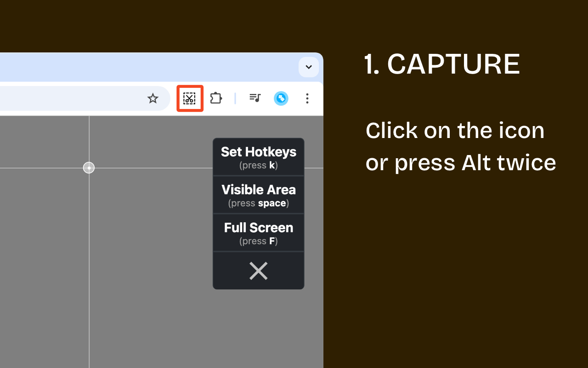Image resolution: width=588 pixels, height=368 pixels.
Task: Choose Visible Area capture option
Action: coord(258,190)
